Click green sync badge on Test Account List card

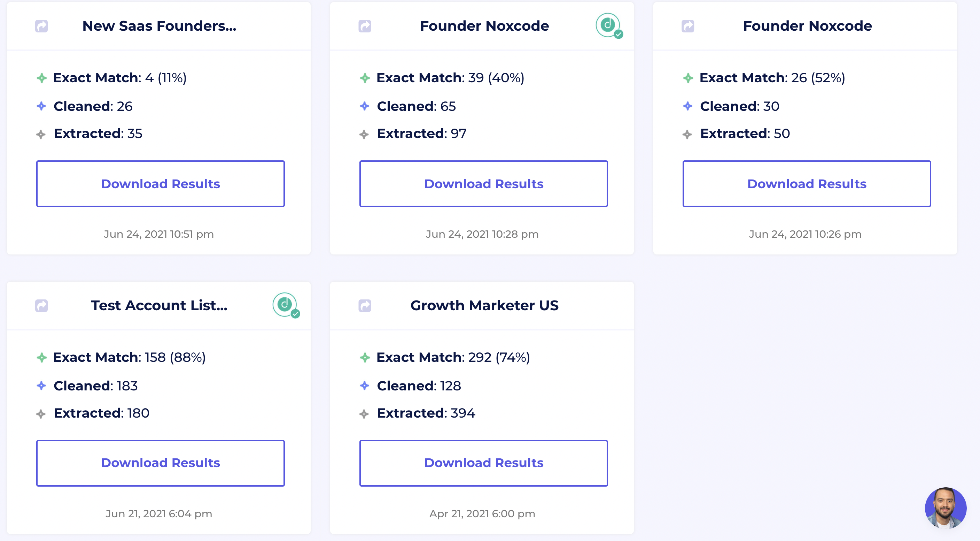[x=285, y=305]
